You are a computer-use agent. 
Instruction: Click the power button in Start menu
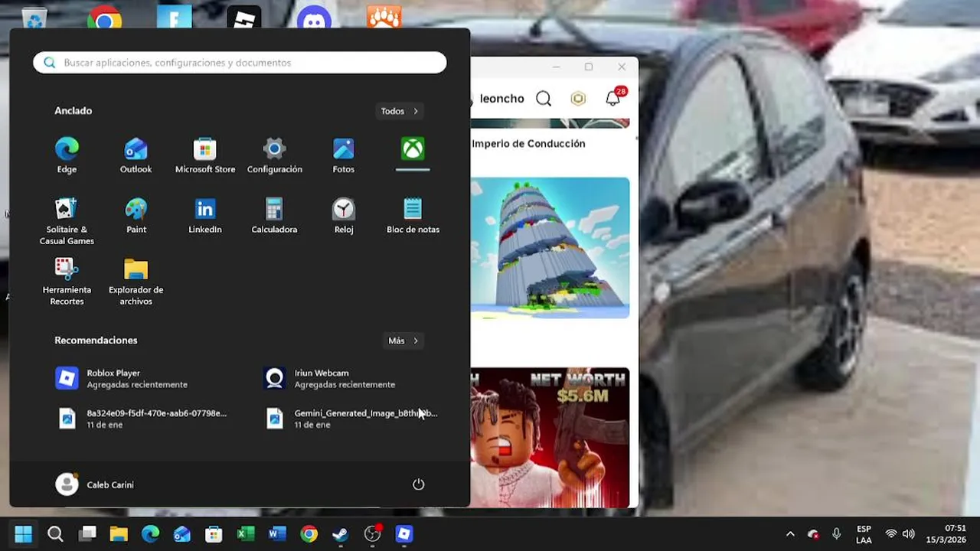point(418,484)
